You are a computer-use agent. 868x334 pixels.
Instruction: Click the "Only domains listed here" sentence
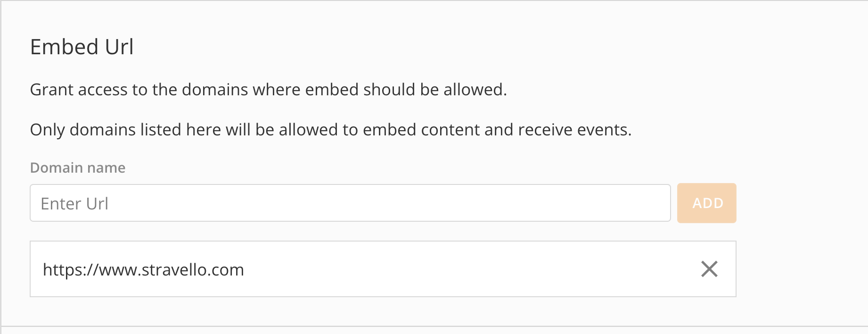coord(330,130)
